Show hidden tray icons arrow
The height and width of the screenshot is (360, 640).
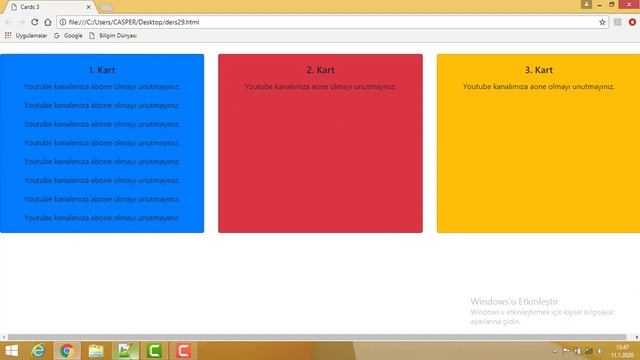[555, 351]
